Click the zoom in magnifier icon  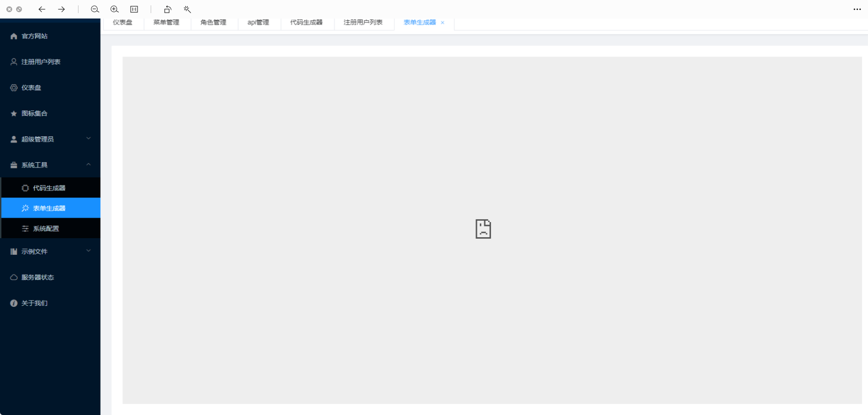pyautogui.click(x=115, y=9)
